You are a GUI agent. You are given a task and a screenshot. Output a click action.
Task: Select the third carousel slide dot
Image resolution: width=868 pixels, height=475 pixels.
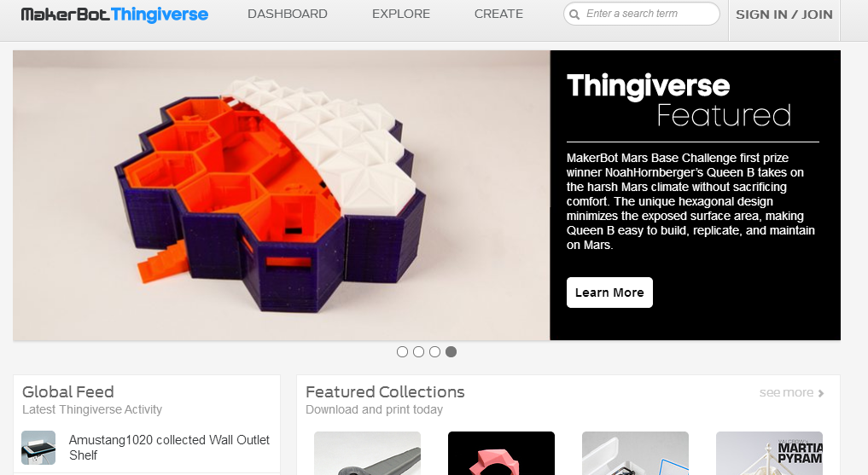coord(434,351)
